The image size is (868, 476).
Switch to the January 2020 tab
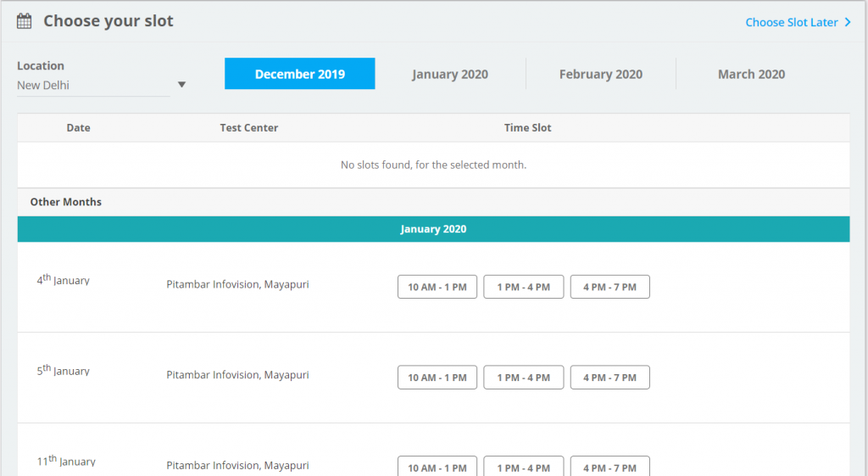click(450, 74)
